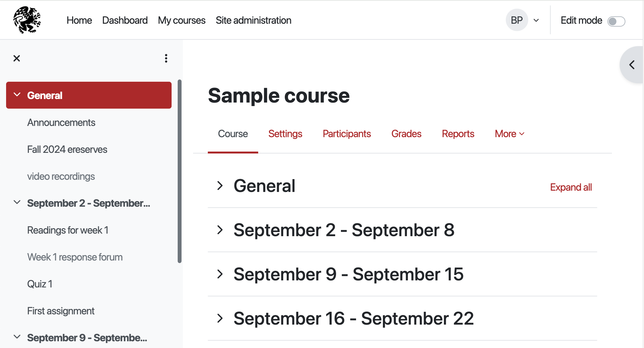The width and height of the screenshot is (644, 348).
Task: Close the course index drawer
Action: click(17, 58)
